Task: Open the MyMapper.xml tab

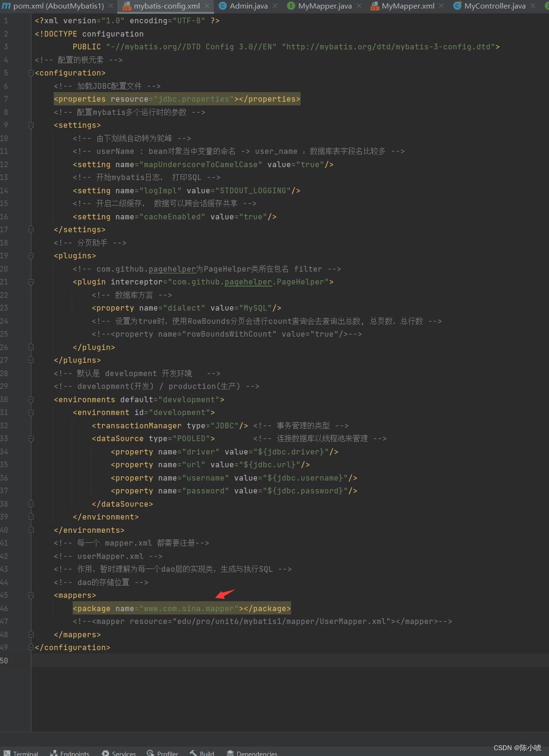Action: pos(408,6)
